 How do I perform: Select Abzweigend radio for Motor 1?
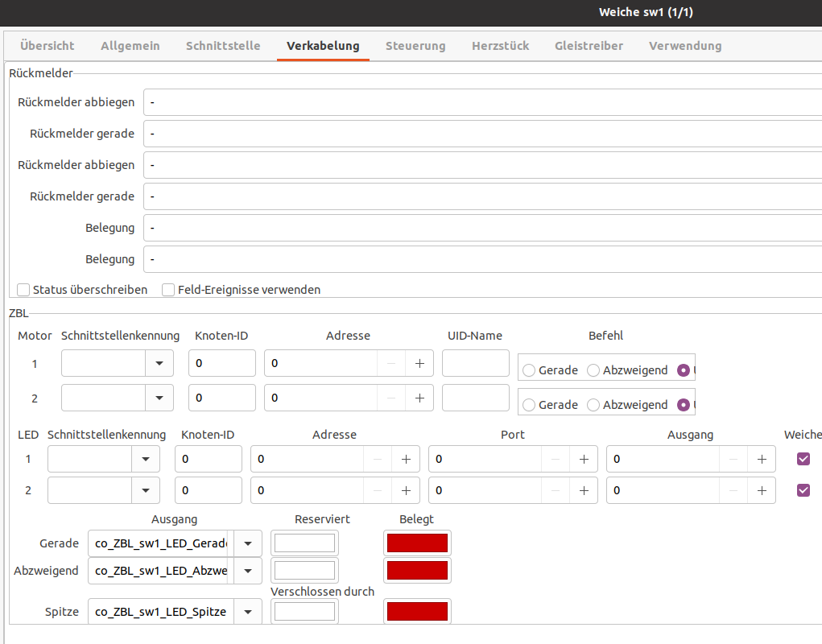(x=593, y=370)
